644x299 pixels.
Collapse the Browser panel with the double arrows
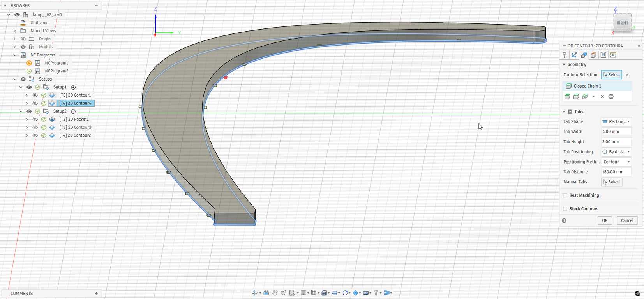[5, 5]
